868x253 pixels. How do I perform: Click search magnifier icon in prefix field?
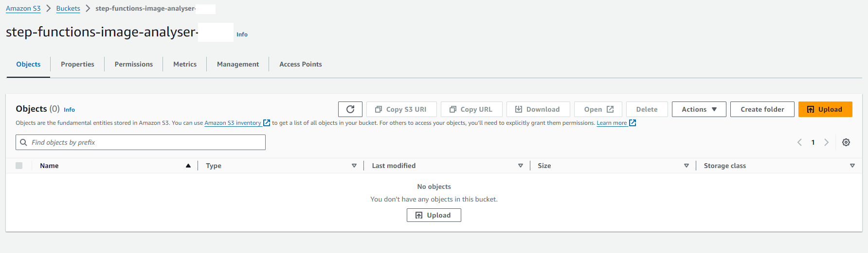click(x=23, y=142)
